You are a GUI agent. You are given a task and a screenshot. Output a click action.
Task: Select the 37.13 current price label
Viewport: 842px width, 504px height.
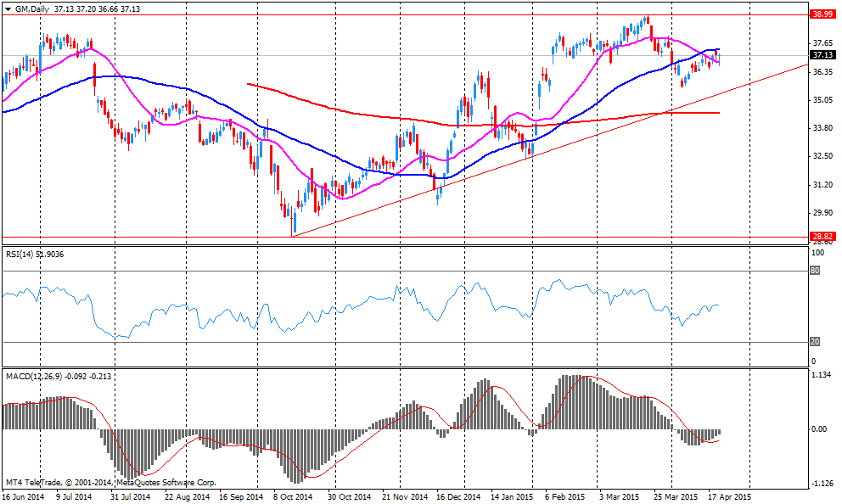(822, 55)
